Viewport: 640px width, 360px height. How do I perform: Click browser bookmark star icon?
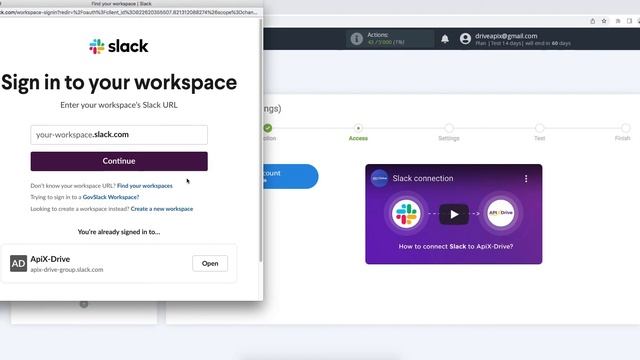(604, 21)
